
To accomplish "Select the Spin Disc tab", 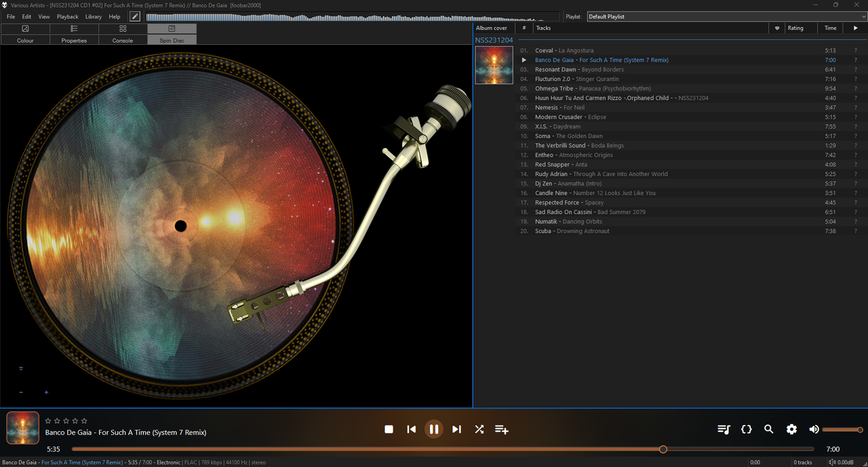I will 172,40.
